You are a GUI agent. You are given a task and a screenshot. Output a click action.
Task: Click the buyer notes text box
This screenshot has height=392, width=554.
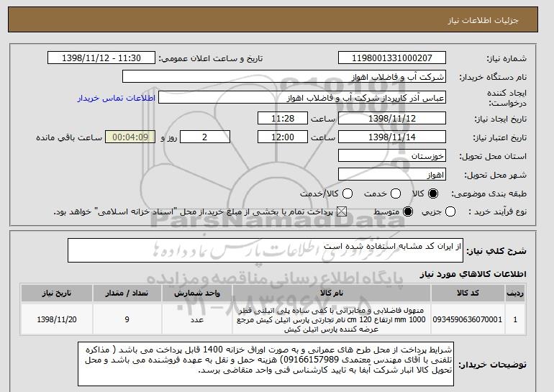[265, 364]
